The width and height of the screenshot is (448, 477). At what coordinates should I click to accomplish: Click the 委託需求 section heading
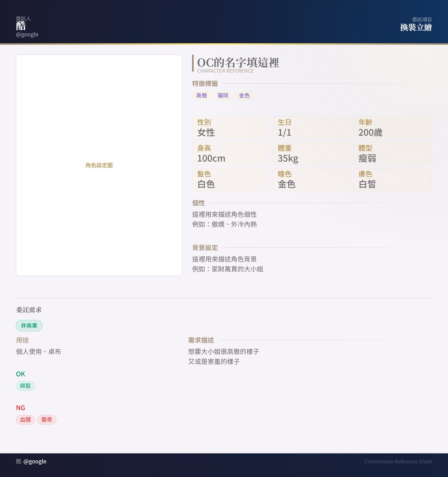click(29, 310)
